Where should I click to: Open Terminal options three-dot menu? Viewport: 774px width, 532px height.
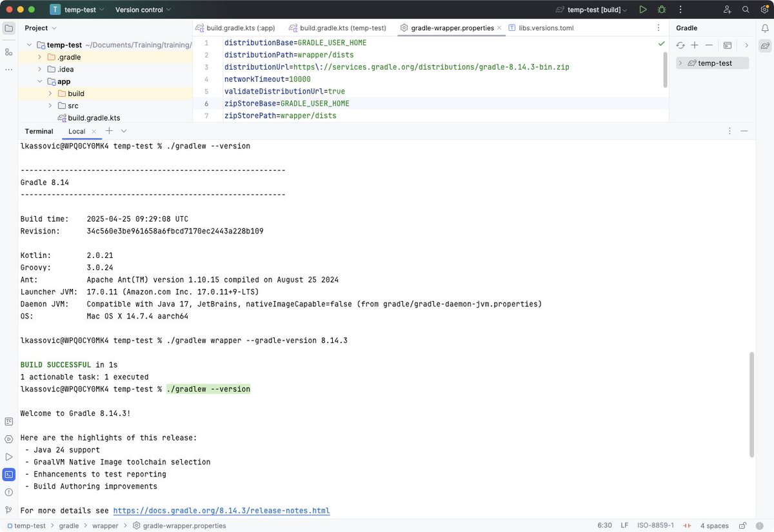click(729, 131)
